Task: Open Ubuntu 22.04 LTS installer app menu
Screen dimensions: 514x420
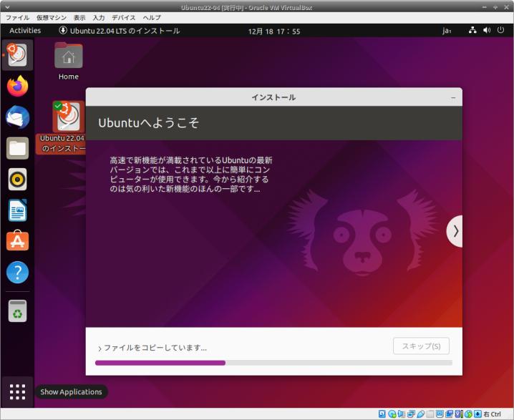Action: [120, 31]
